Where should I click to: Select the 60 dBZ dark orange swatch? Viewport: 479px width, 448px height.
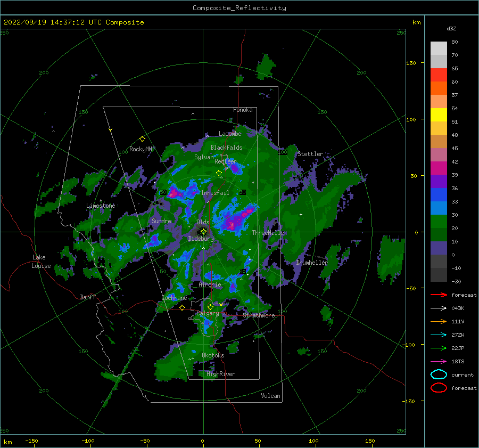tap(439, 88)
